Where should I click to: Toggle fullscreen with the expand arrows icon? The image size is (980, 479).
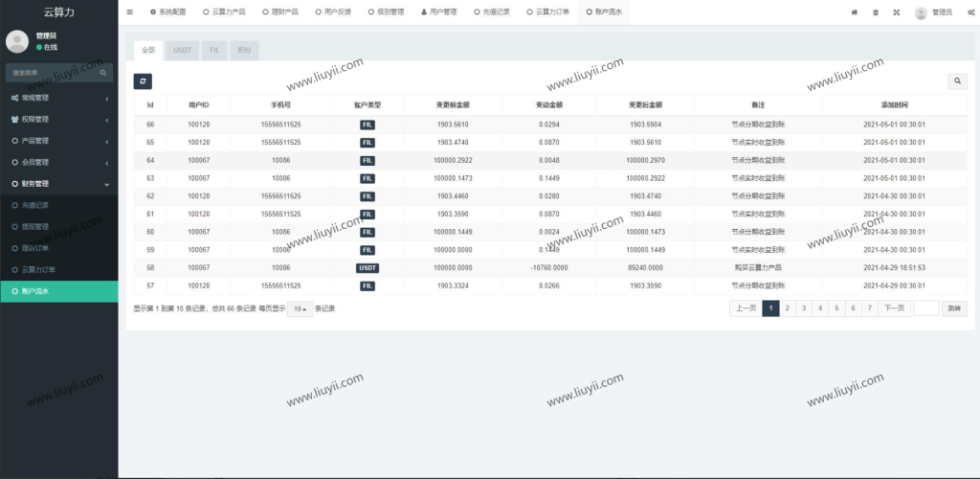[x=896, y=12]
